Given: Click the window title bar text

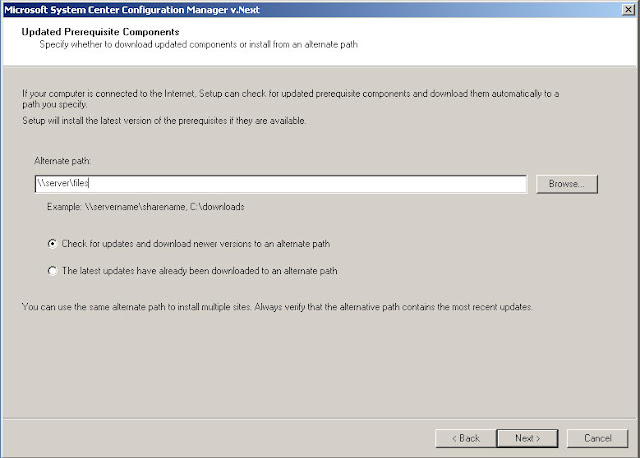Looking at the screenshot, I should [x=132, y=10].
